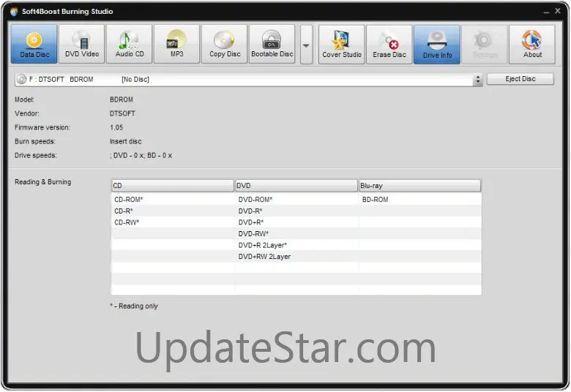
Task: Click the Model value BDROM
Action: (122, 99)
